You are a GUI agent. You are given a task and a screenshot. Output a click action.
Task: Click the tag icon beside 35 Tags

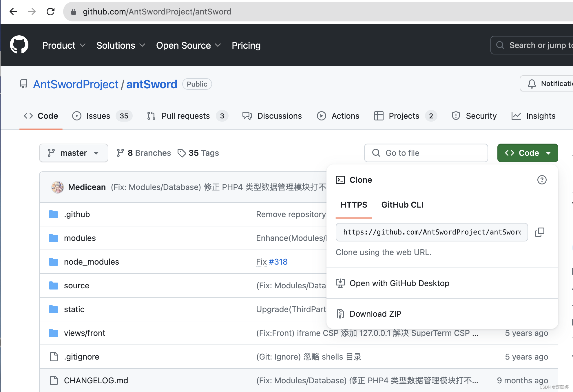click(182, 153)
